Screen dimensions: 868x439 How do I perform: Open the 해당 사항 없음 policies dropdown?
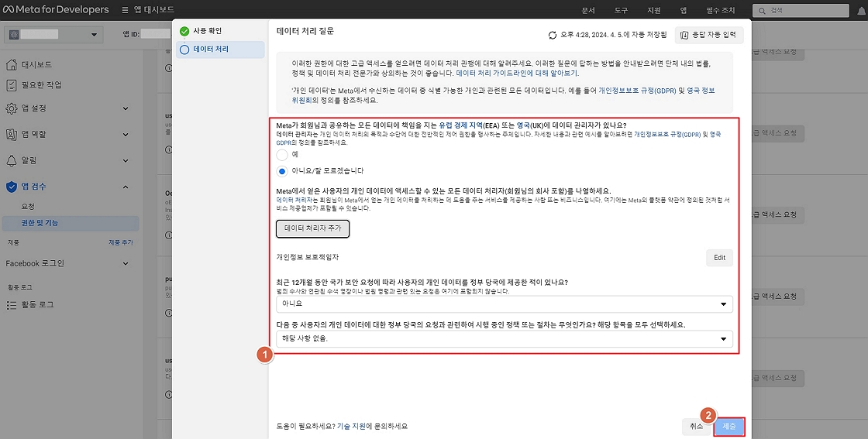click(x=505, y=339)
